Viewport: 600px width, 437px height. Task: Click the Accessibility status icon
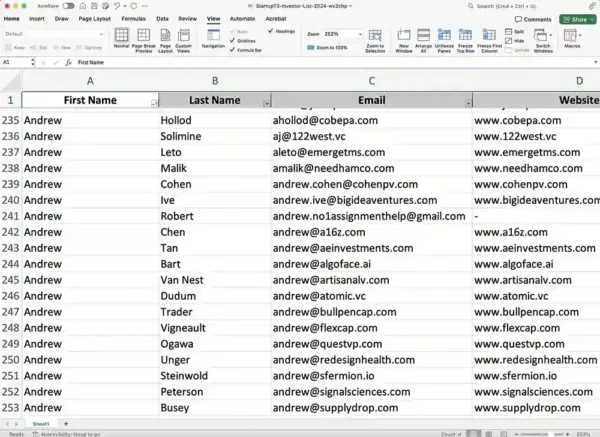pos(36,434)
